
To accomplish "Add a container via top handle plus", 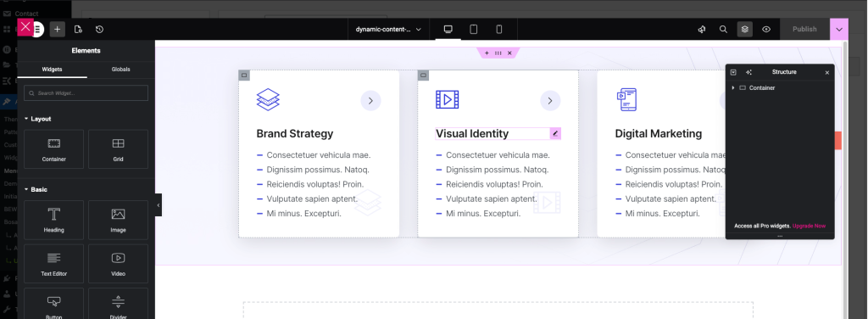I will (487, 53).
